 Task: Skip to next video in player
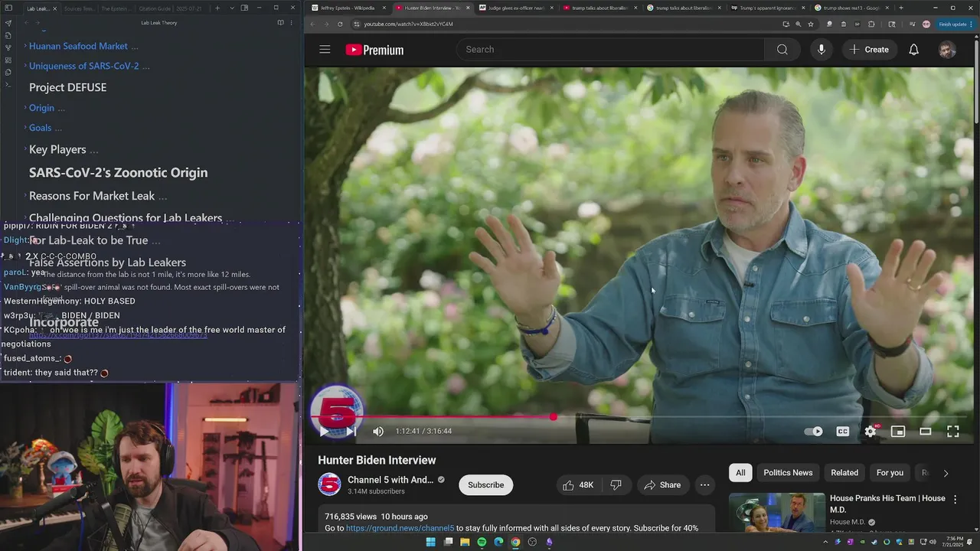pos(351,432)
